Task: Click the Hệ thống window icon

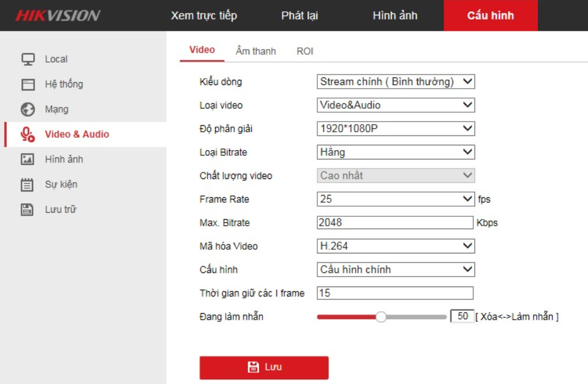Action: [x=28, y=84]
